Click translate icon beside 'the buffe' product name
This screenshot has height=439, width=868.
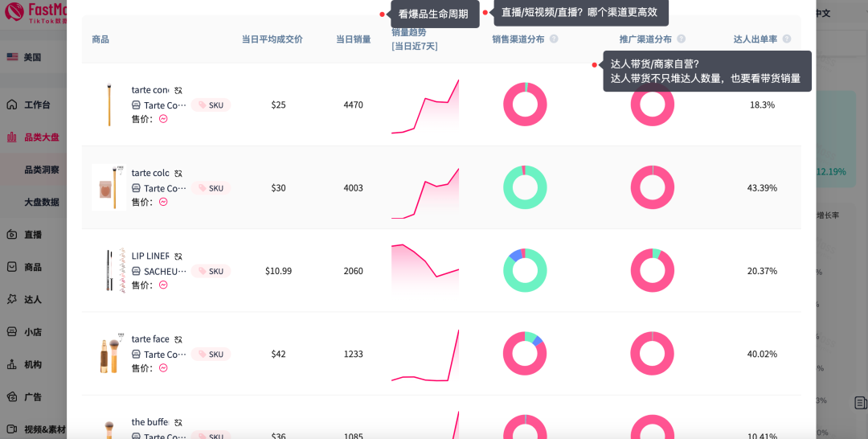178,422
